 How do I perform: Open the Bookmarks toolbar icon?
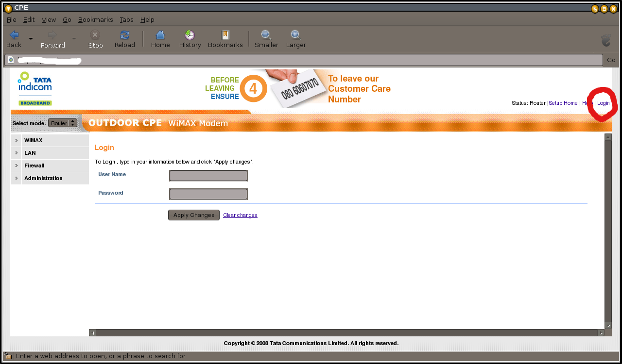point(225,35)
